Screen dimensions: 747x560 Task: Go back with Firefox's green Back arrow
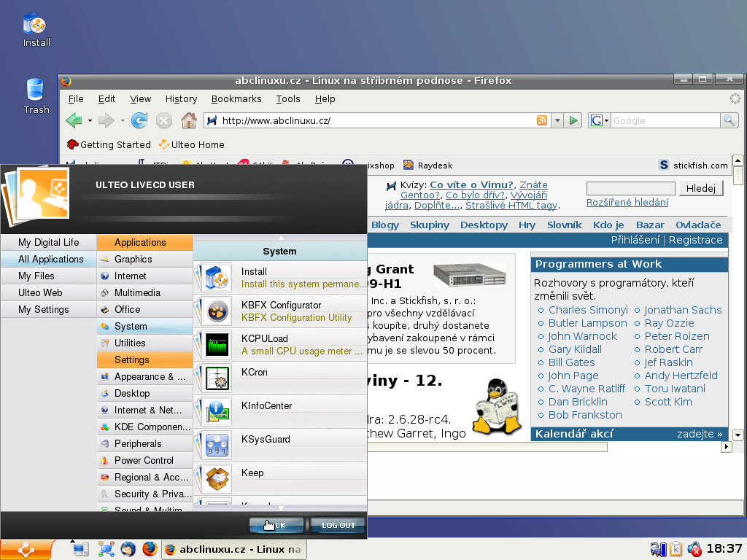74,120
